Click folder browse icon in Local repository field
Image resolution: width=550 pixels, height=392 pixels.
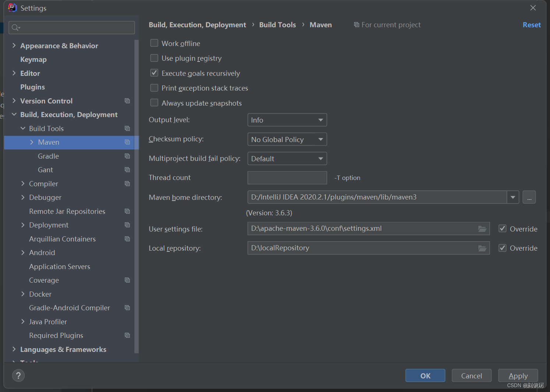[482, 248]
